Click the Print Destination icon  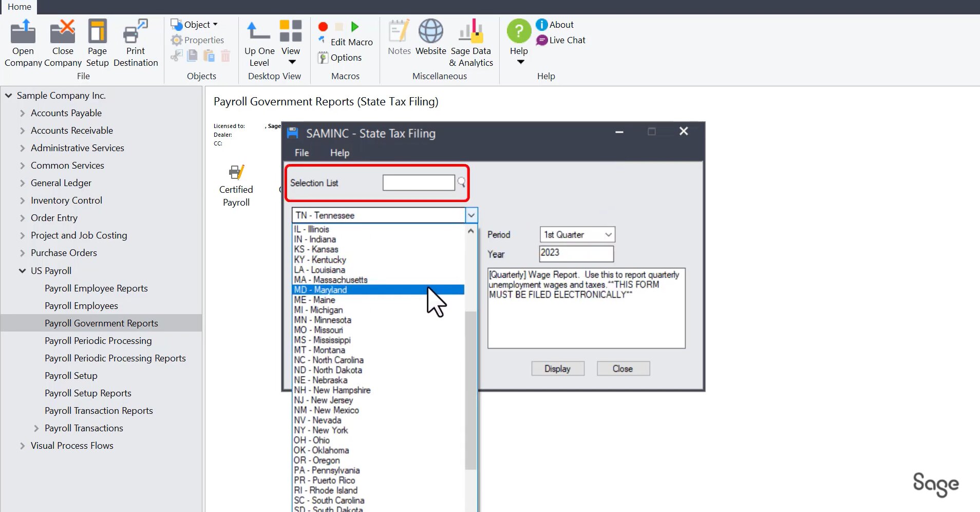point(135,41)
